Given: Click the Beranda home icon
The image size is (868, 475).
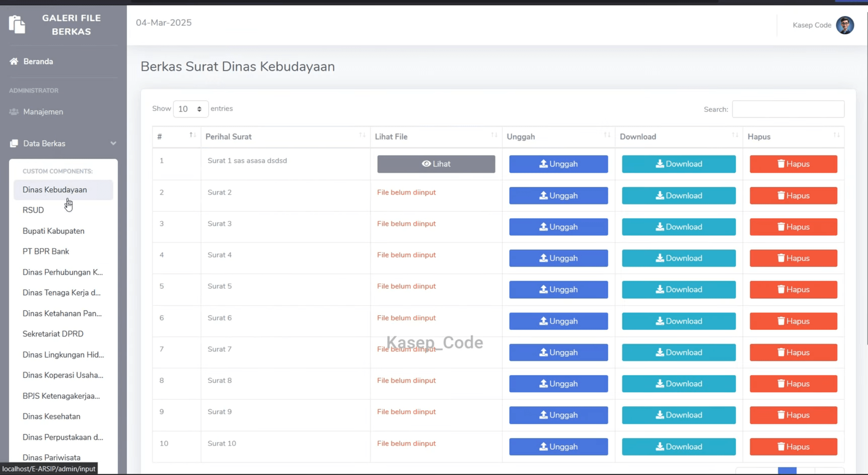Looking at the screenshot, I should click(x=14, y=61).
